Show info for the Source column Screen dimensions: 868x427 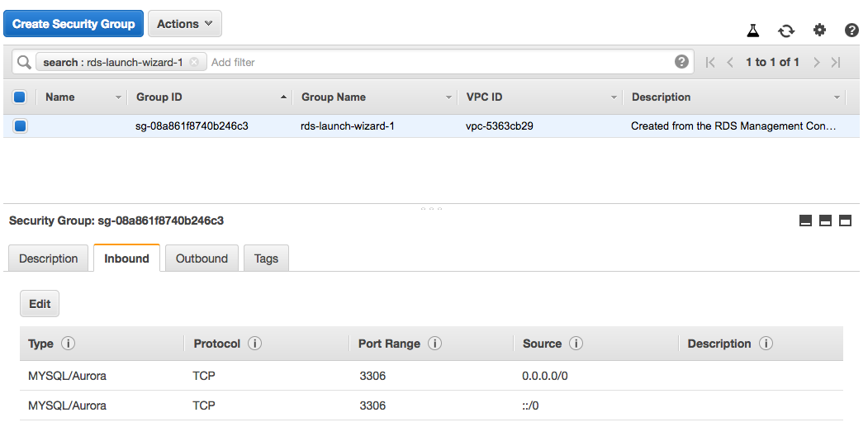(576, 344)
